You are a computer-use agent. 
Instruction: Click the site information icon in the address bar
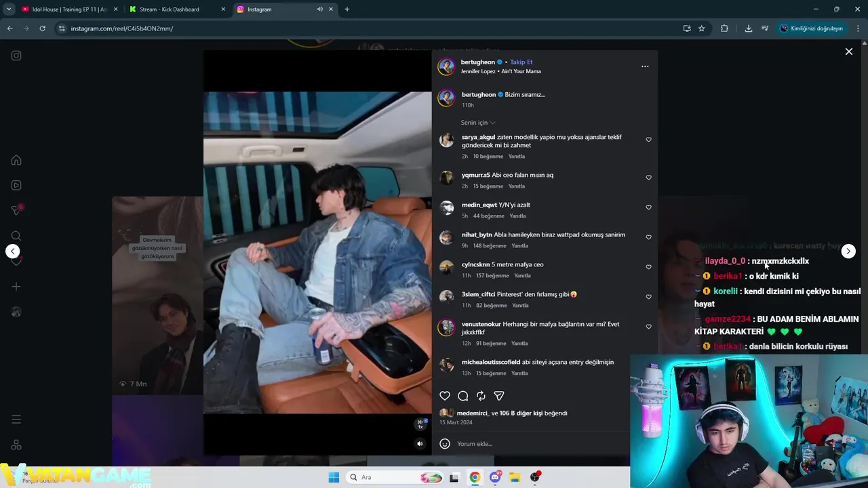(x=62, y=28)
